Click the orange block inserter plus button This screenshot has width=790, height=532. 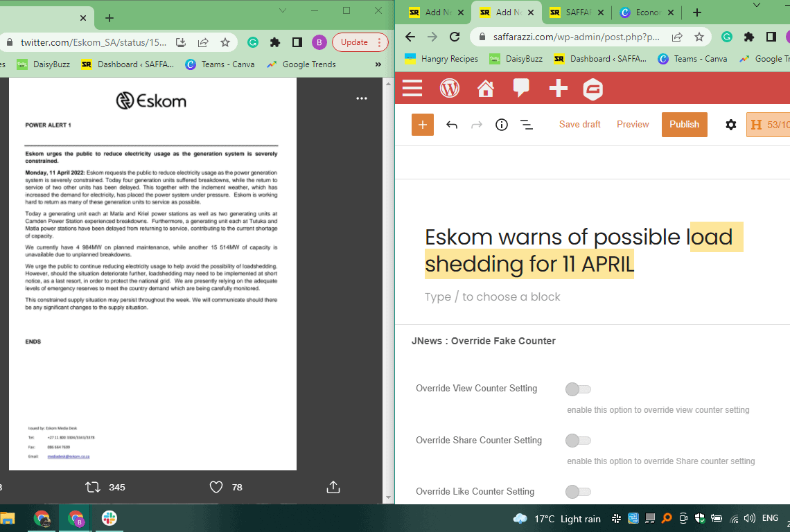(x=423, y=125)
